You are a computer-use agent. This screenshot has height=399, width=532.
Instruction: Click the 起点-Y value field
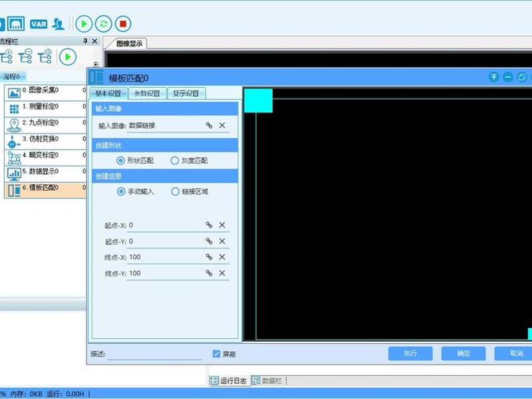coord(164,241)
